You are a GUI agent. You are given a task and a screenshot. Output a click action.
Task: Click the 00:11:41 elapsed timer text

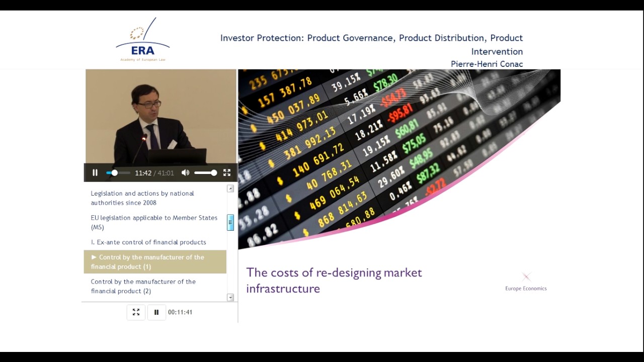coord(180,312)
